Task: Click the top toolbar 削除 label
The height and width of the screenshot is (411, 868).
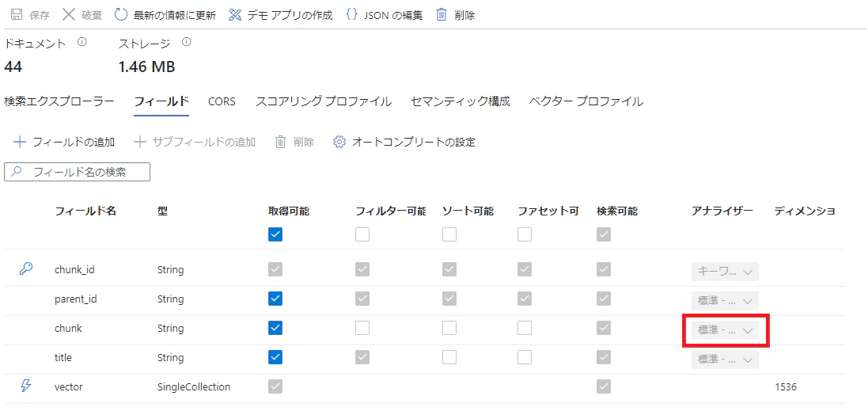Action: [465, 15]
